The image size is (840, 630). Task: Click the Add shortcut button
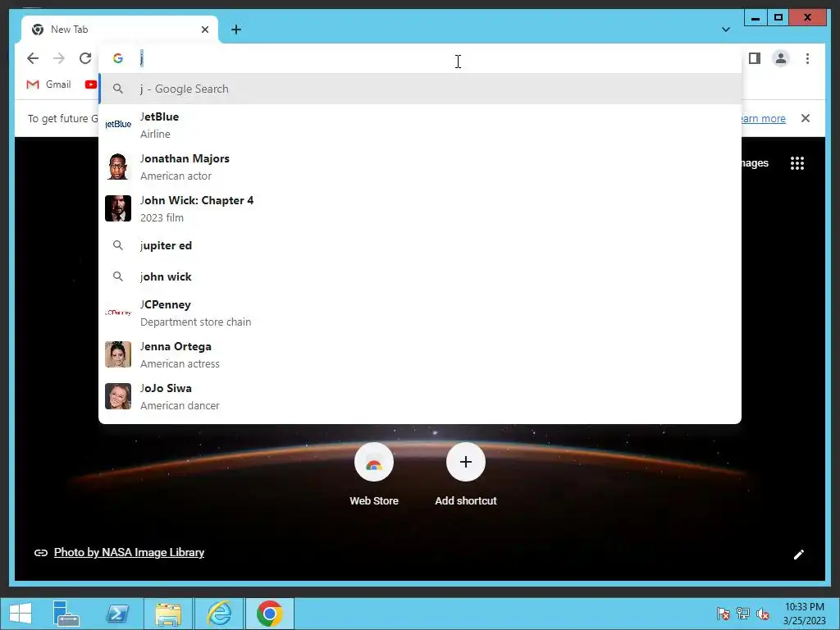[466, 475]
